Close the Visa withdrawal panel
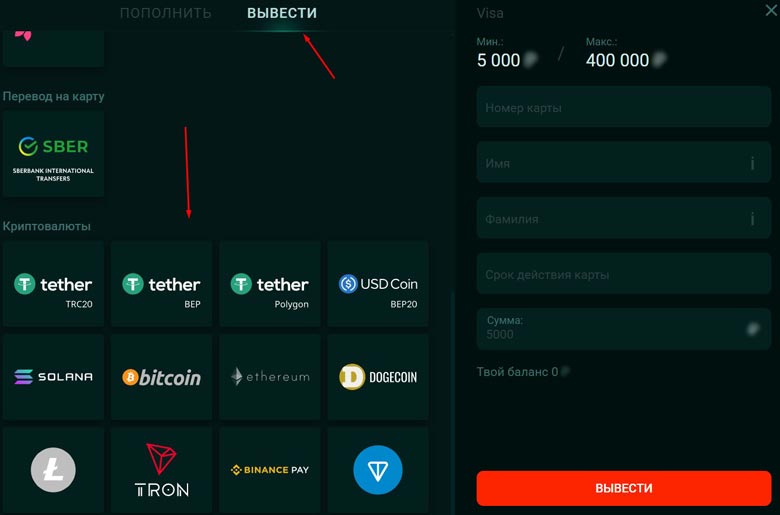 [771, 10]
